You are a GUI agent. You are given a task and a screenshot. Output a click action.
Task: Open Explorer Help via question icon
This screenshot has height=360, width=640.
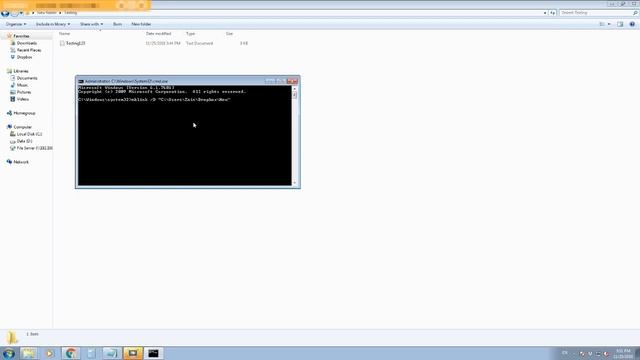[x=632, y=24]
